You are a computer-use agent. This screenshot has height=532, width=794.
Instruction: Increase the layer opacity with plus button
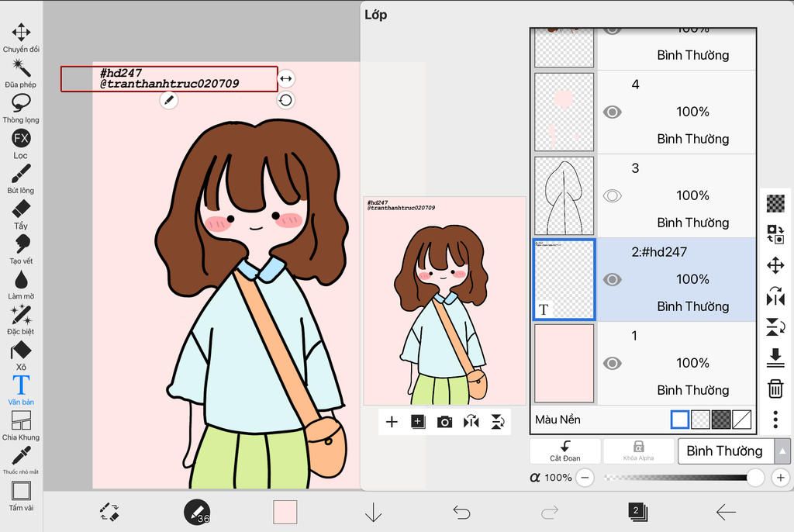point(780,477)
